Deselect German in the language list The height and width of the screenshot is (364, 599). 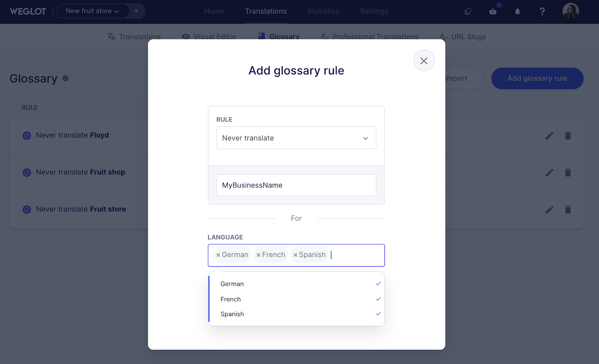(x=297, y=284)
